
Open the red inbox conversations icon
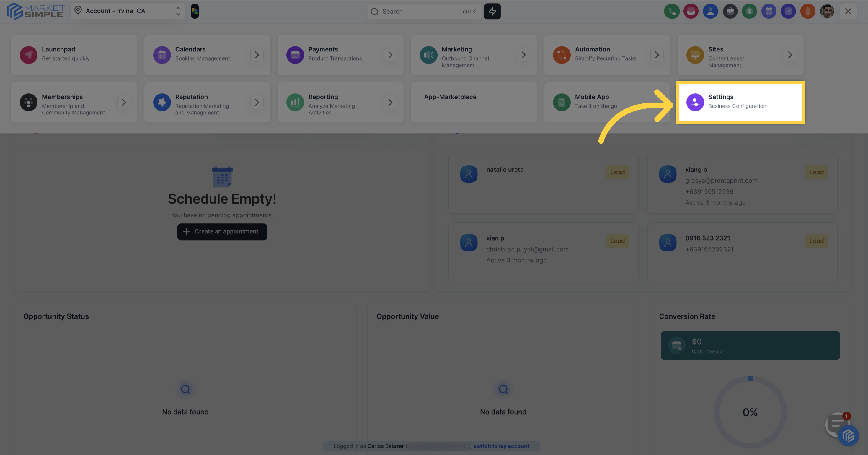coord(691,12)
